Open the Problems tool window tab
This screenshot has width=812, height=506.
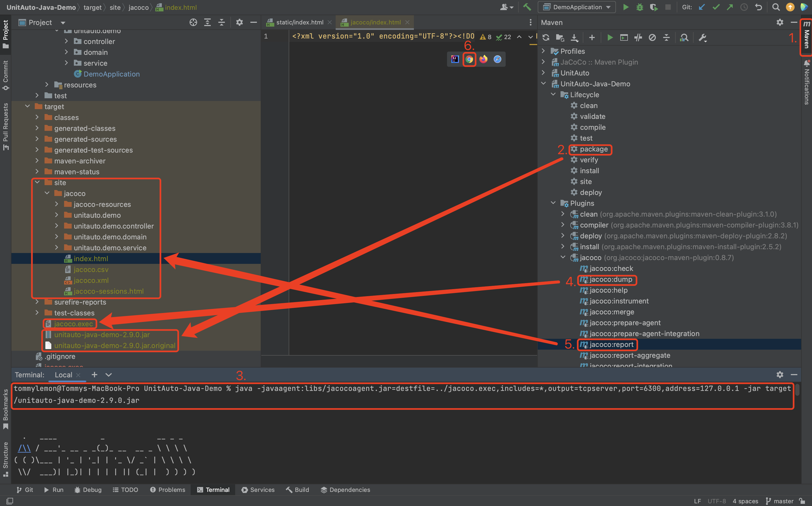[167, 490]
